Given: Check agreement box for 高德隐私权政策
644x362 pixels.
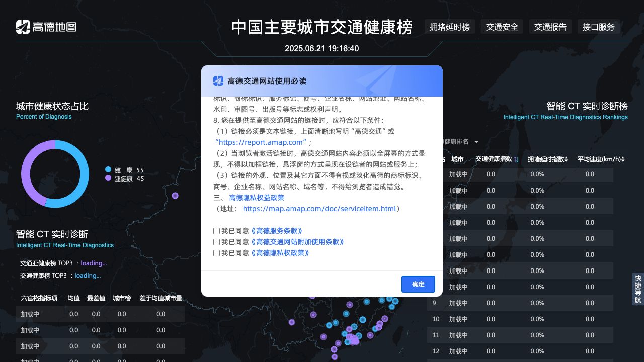Looking at the screenshot, I should pyautogui.click(x=217, y=253).
